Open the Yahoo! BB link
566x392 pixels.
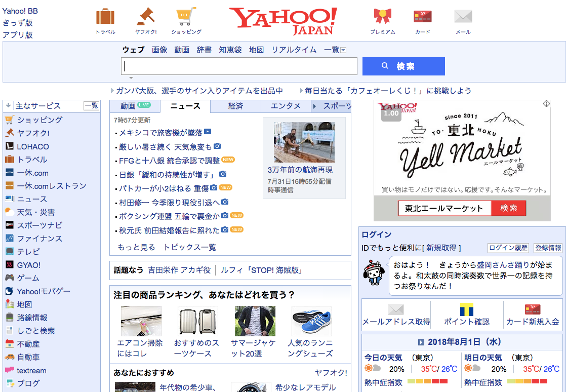pos(20,11)
